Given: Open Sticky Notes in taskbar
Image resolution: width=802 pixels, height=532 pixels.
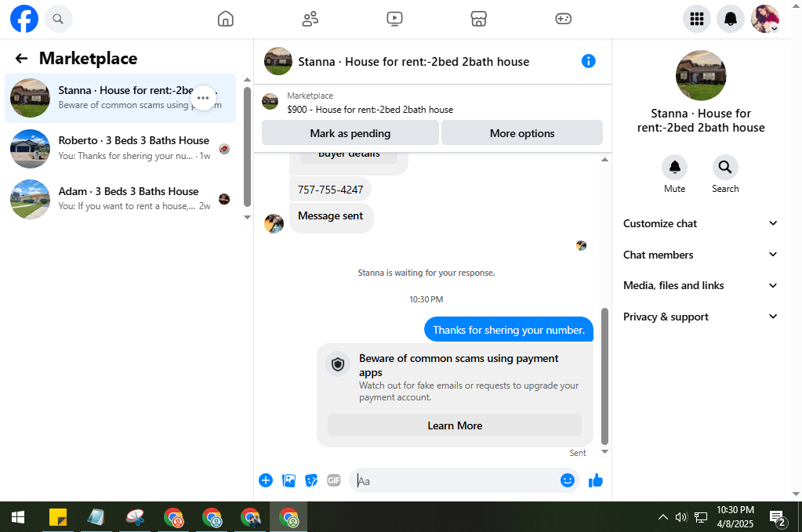Looking at the screenshot, I should 58,517.
